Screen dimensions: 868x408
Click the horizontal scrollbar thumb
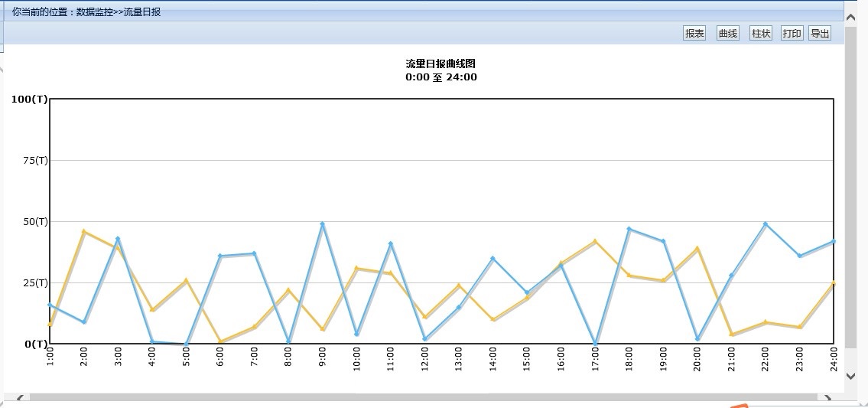pyautogui.click(x=421, y=398)
